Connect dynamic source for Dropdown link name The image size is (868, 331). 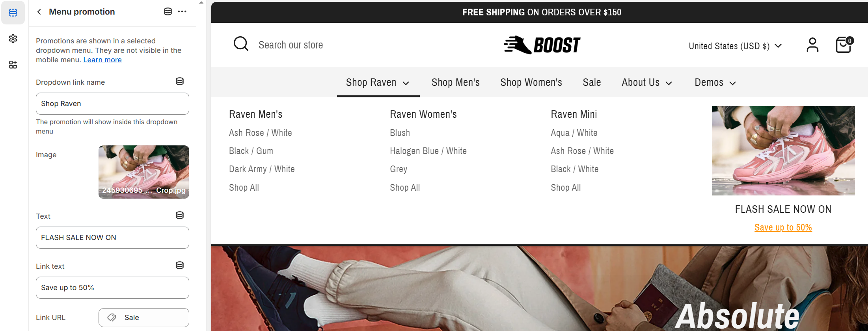180,81
